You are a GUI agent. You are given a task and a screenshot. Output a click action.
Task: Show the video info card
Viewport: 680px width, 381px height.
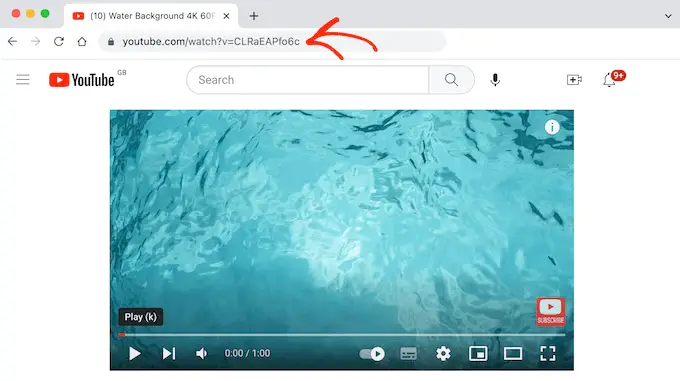tap(552, 127)
